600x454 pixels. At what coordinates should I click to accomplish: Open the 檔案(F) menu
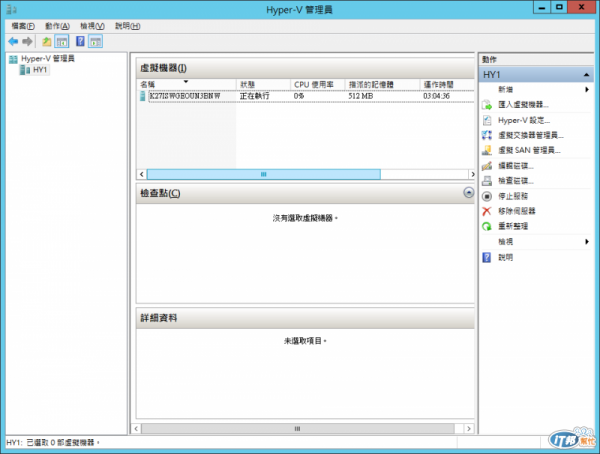23,26
